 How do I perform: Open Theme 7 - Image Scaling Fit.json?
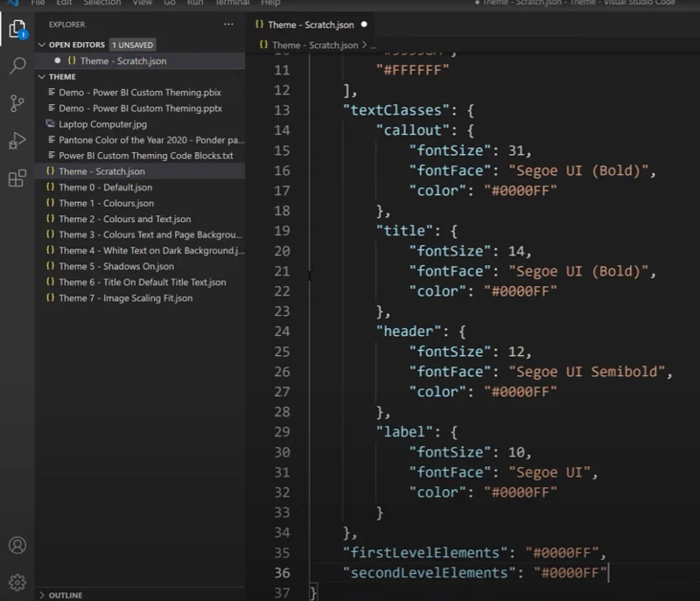coord(140,298)
